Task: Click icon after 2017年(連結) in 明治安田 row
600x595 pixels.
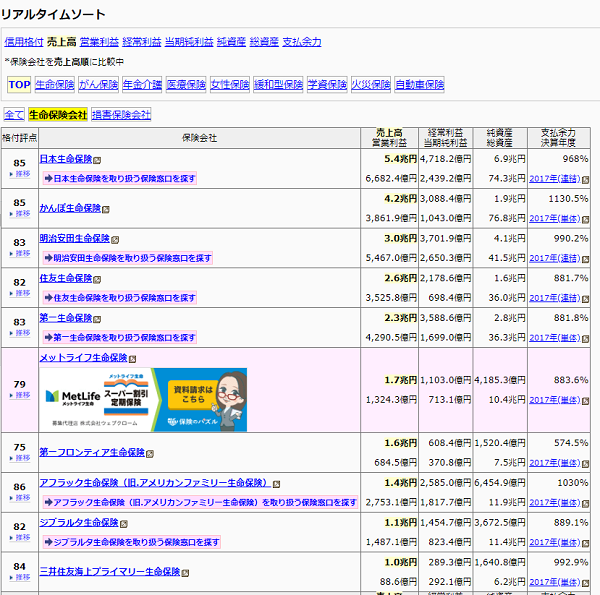Action: pos(585,259)
